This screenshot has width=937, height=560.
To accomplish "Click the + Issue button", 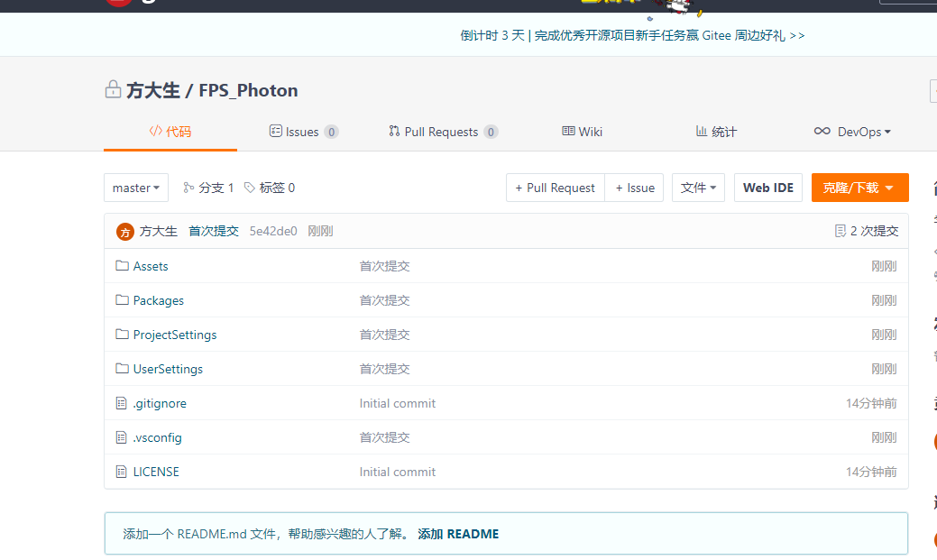I will point(634,188).
